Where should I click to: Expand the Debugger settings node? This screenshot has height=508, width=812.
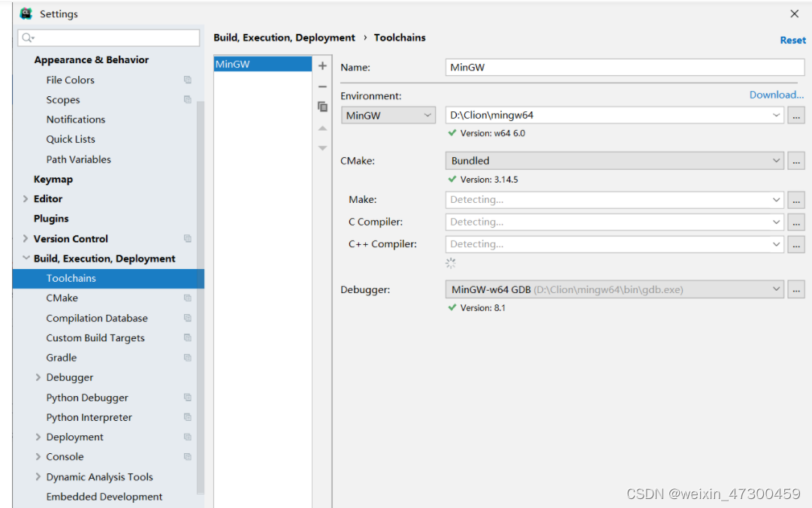38,377
